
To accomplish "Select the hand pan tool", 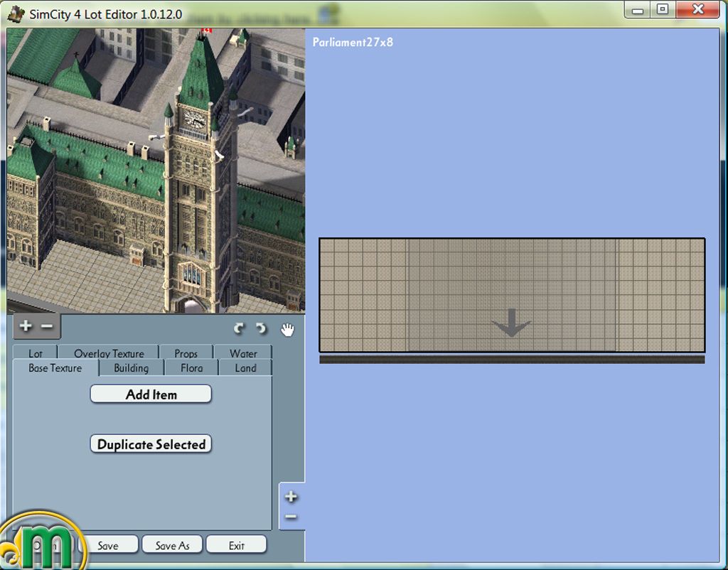I will [x=287, y=329].
